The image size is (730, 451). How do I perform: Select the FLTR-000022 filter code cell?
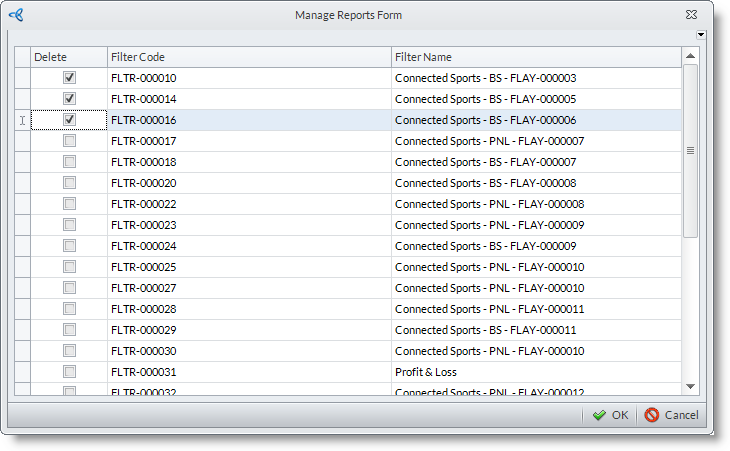pos(248,204)
